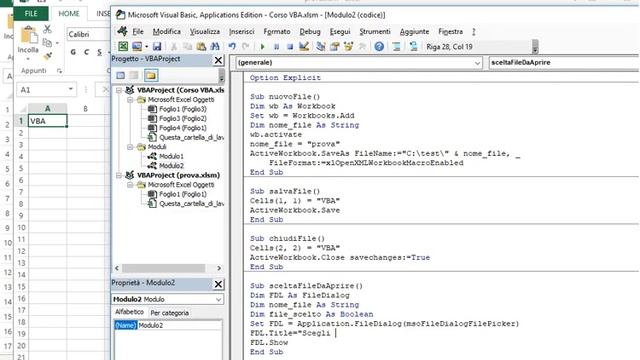
Task: Click the Cut scissors icon in VBA toolbar
Action: pos(173,47)
